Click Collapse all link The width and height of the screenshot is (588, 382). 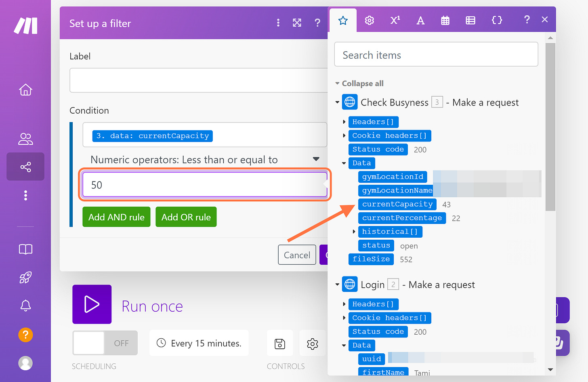362,83
